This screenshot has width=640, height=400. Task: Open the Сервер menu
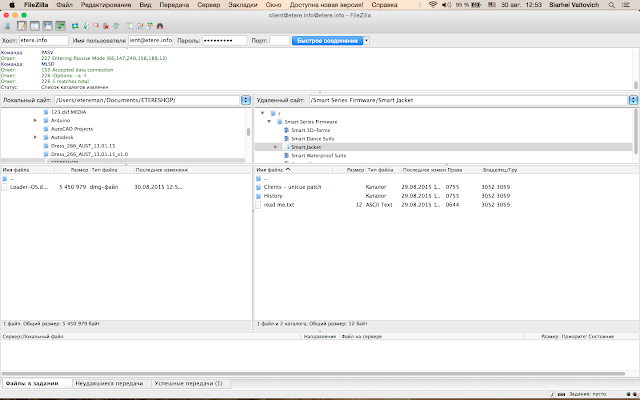[x=209, y=5]
